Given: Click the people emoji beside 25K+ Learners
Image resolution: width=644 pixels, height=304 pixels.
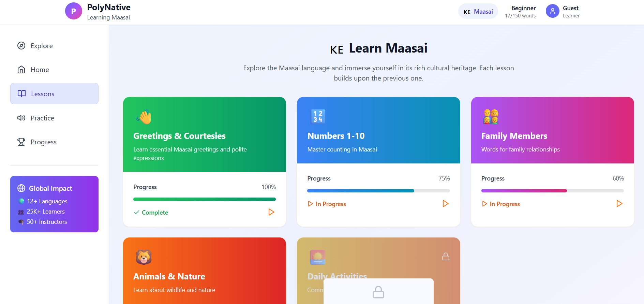Looking at the screenshot, I should (21, 212).
